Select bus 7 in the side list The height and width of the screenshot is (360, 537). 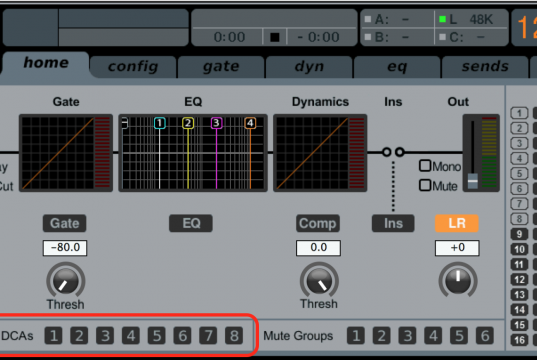coord(520,204)
